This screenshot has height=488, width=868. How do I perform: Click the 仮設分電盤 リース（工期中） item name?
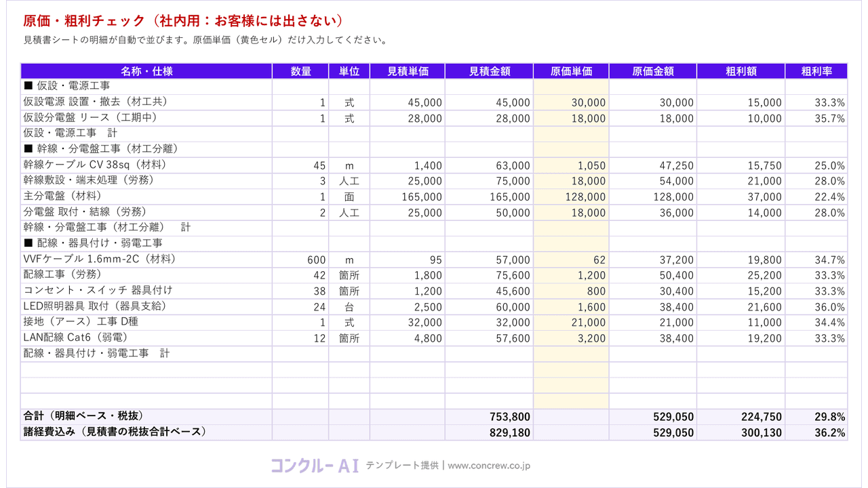(x=90, y=118)
